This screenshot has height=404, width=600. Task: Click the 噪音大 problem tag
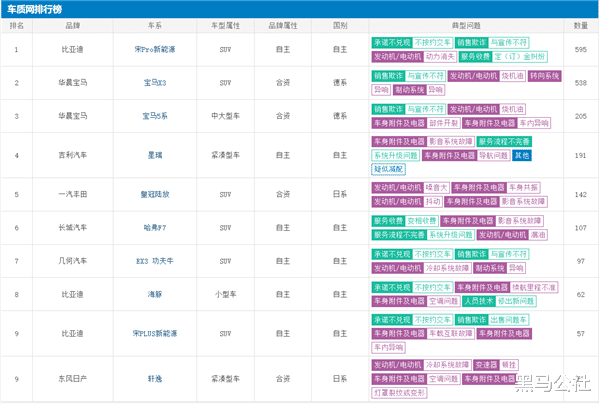click(436, 186)
